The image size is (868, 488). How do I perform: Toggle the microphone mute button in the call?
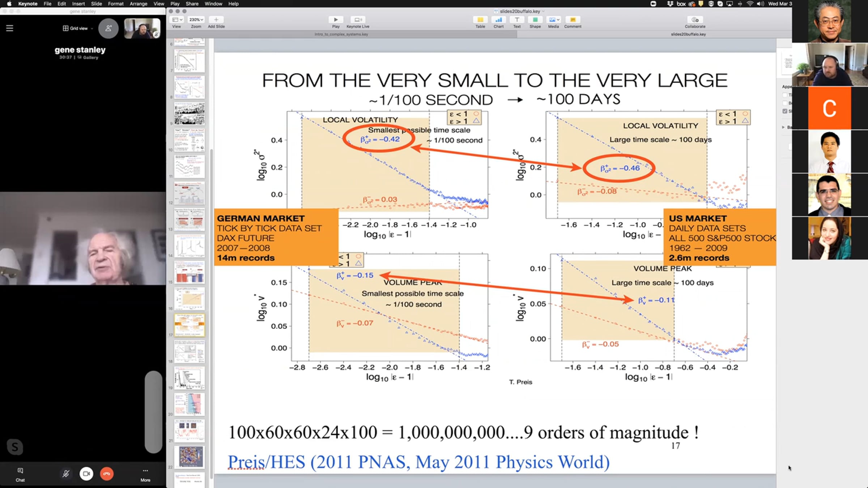66,474
